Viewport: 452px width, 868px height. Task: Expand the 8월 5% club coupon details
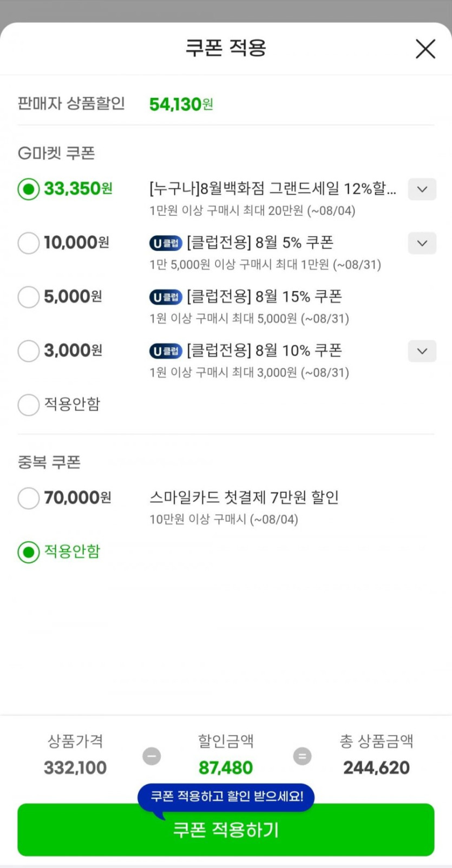point(422,243)
